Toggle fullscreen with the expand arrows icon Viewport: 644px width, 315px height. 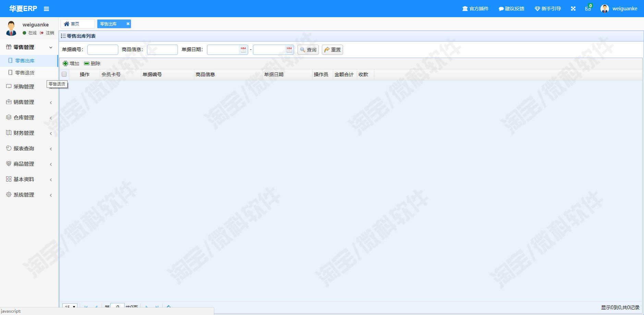573,9
